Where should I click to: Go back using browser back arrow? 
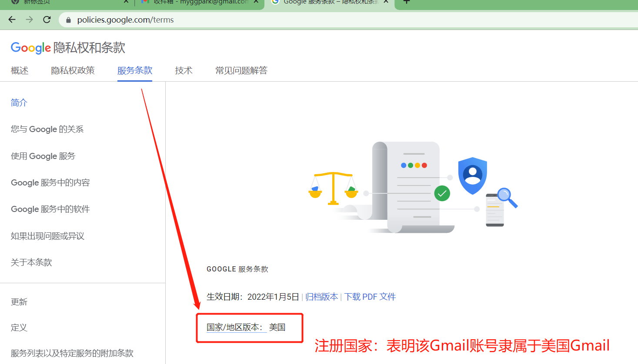[12, 20]
